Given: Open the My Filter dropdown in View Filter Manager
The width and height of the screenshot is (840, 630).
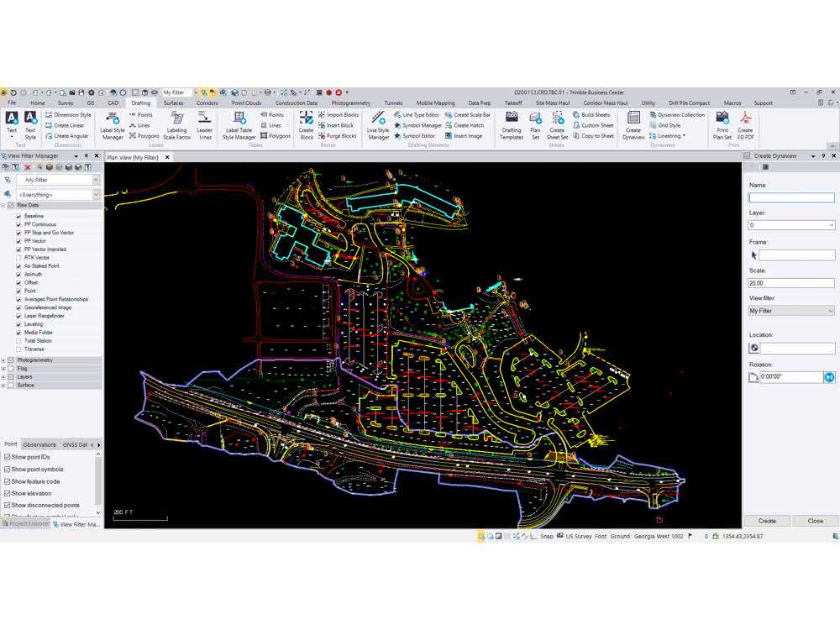Looking at the screenshot, I should coord(97,180).
